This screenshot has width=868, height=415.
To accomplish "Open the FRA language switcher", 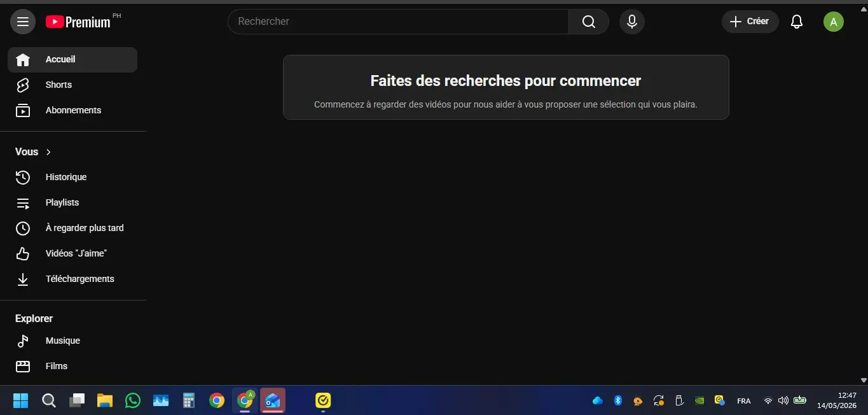I will pos(743,401).
